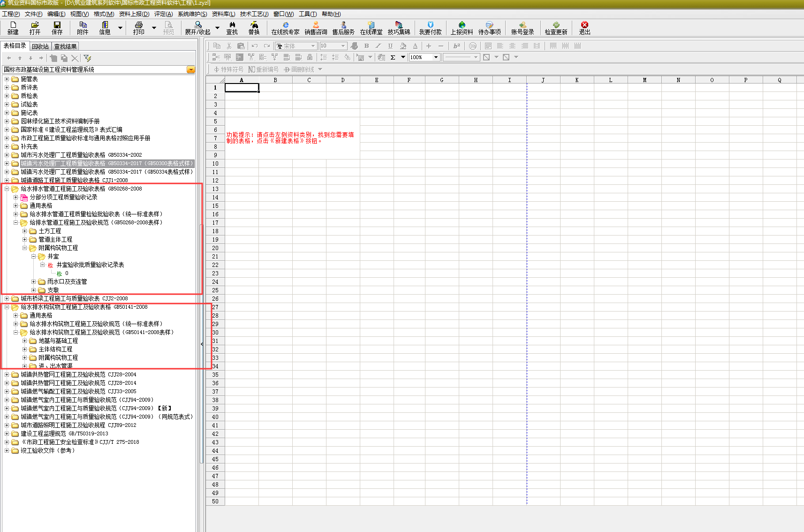Viewport: 804px width, 532px height.
Task: Click the panel collapse splitter arrow
Action: tap(202, 344)
